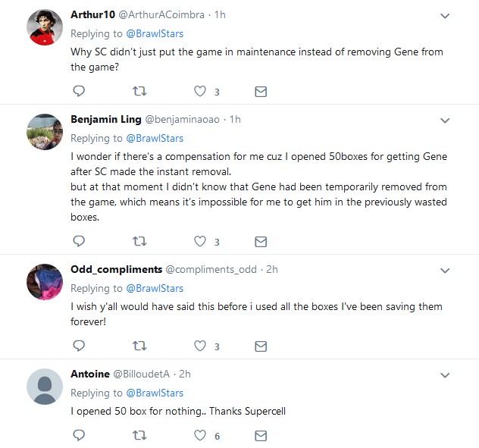This screenshot has width=479, height=448.
Task: Open more options on Arthur10's tweet
Action: [446, 15]
